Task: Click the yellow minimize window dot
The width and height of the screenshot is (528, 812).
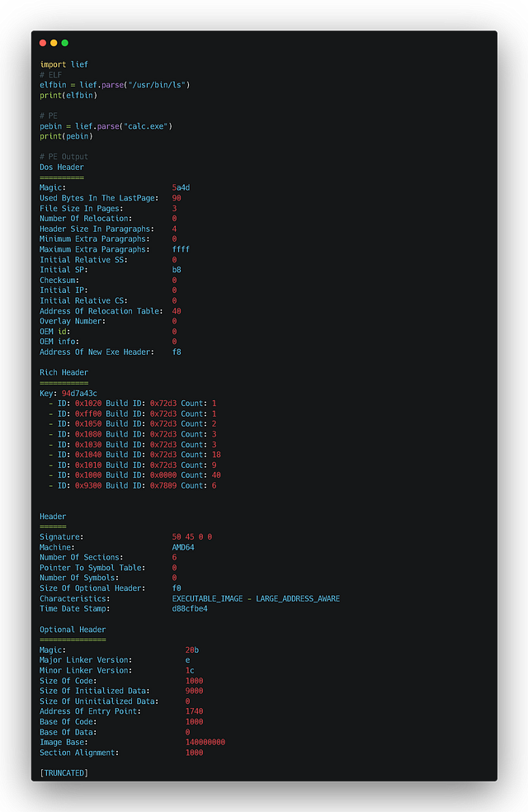Action: tap(54, 43)
